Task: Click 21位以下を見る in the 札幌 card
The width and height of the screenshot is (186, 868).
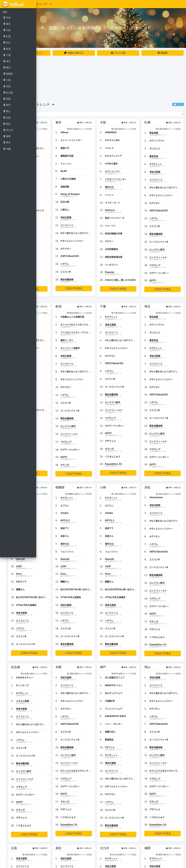Action: coord(162,289)
